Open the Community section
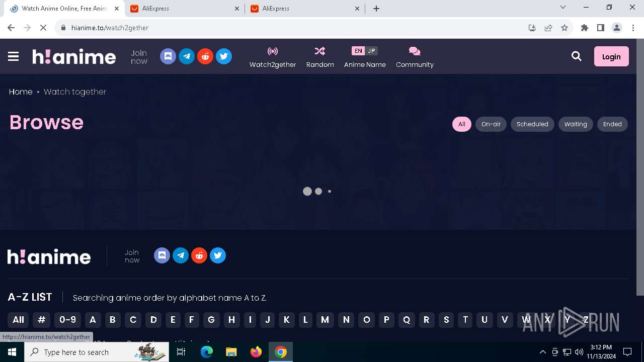 [x=415, y=57]
